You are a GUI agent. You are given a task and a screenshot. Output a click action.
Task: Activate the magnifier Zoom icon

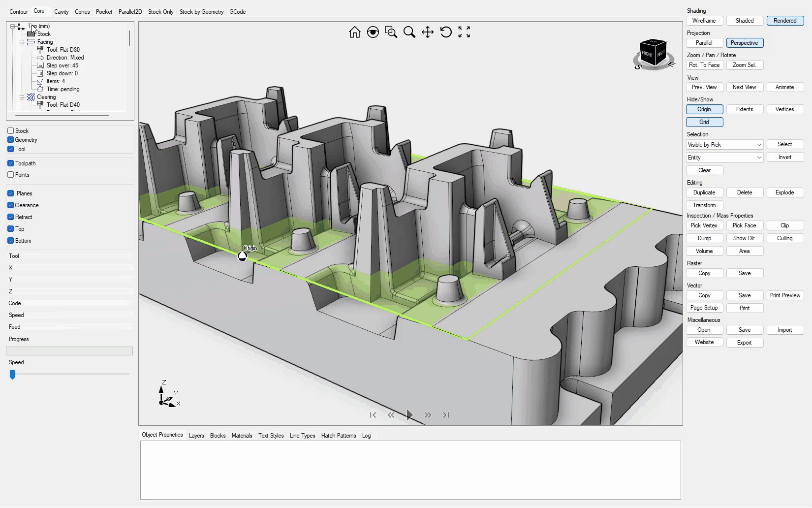point(409,32)
